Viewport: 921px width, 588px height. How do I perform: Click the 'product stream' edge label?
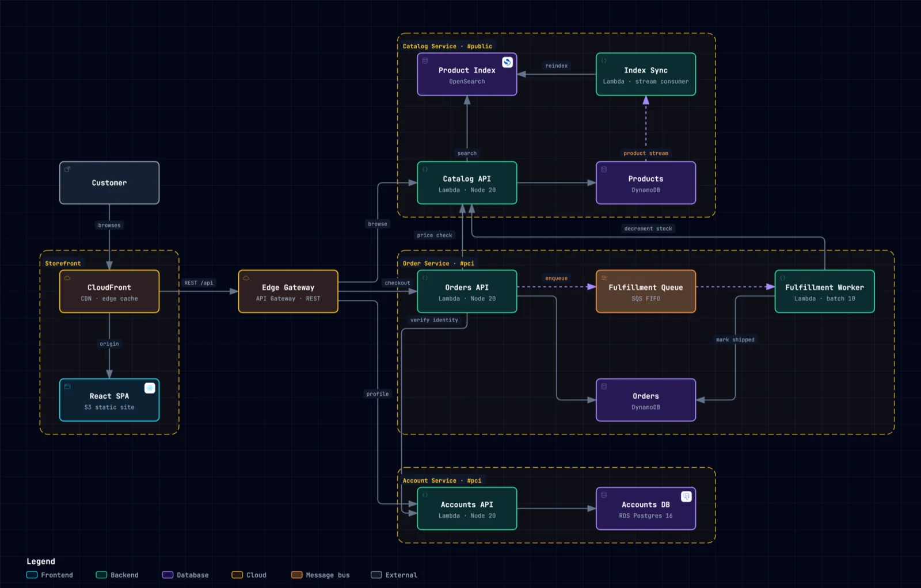[x=646, y=153]
